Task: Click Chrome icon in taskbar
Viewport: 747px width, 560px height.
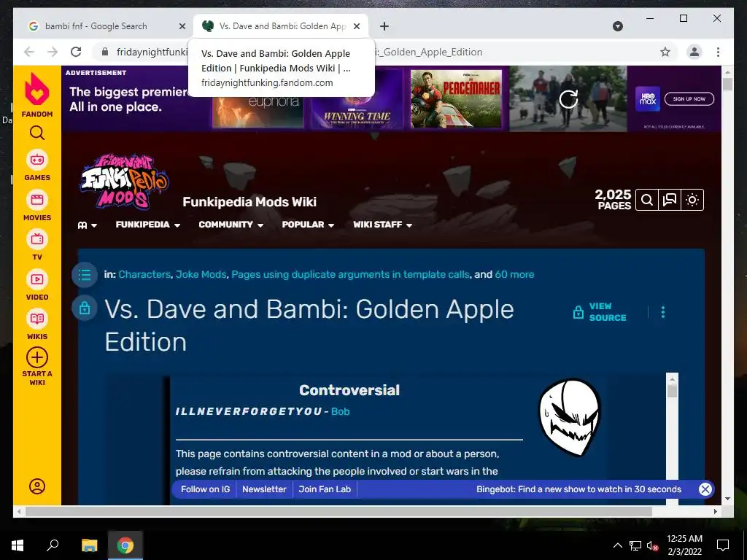Action: click(x=125, y=545)
